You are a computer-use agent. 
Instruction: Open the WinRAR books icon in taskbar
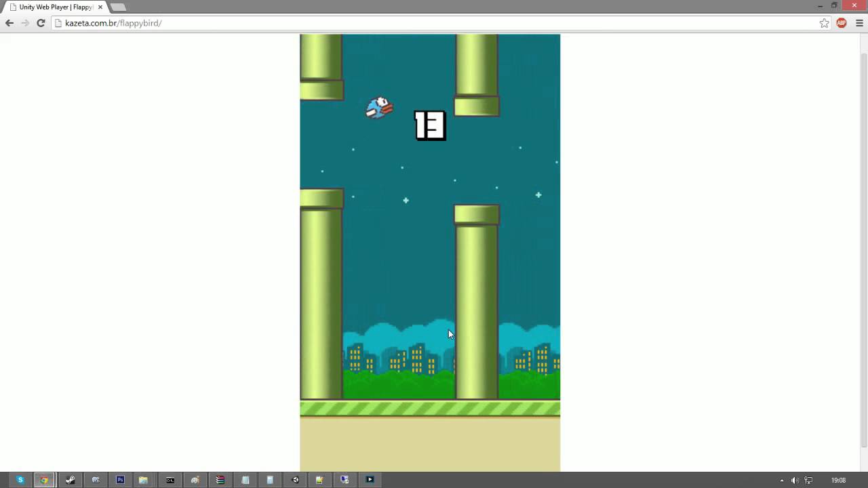coord(220,480)
